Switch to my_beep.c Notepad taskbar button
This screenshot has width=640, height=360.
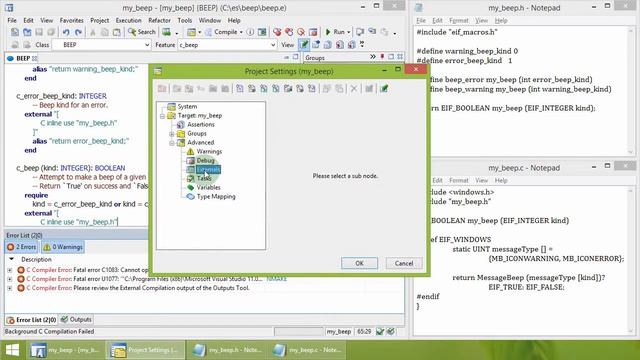click(307, 350)
